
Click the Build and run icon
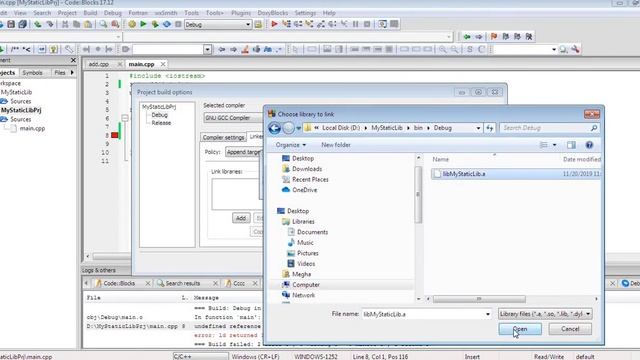(x=155, y=24)
